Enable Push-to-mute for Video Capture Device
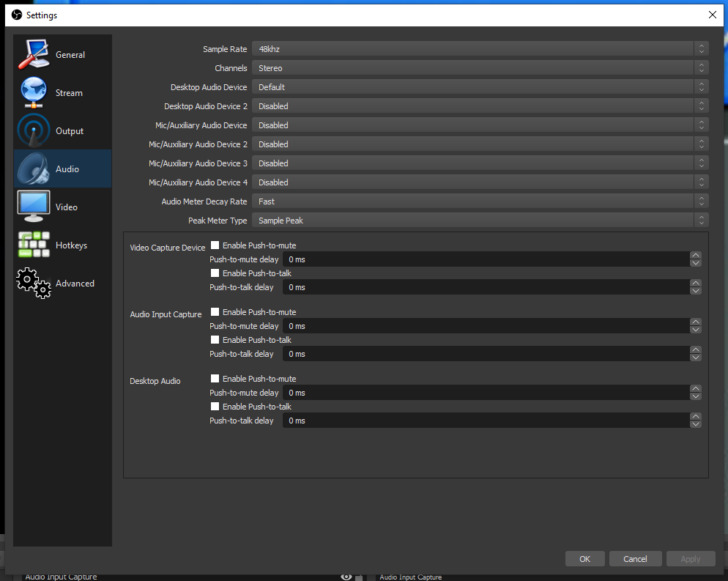Viewport: 728px width, 581px height. click(x=215, y=245)
